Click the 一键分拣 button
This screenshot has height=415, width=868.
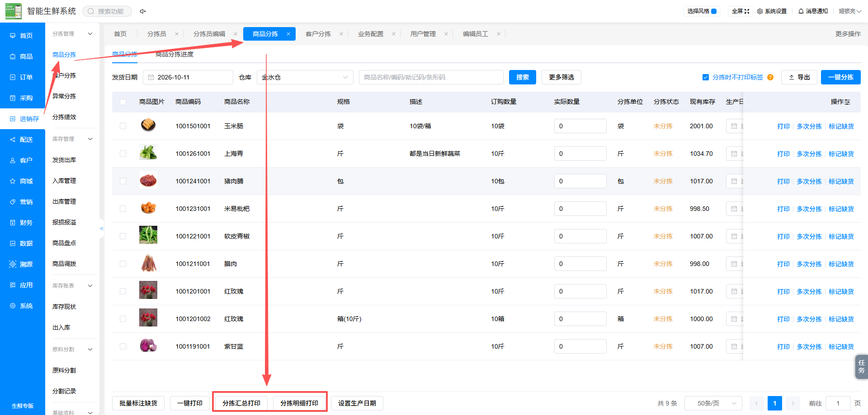tap(841, 77)
